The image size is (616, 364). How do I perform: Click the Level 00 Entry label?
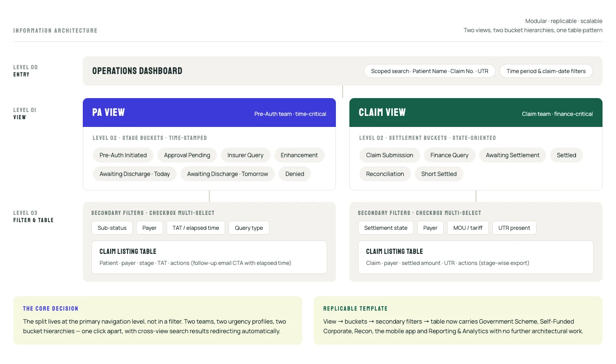(26, 71)
